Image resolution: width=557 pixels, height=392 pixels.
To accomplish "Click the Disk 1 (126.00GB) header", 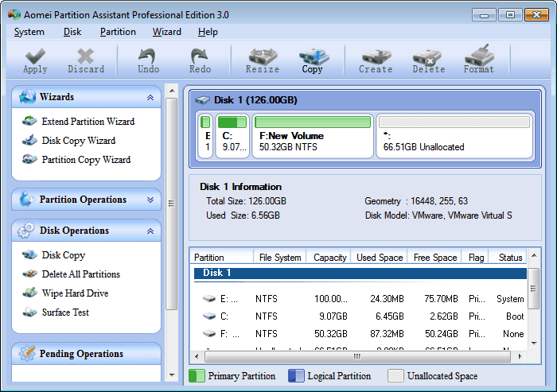I will click(x=255, y=100).
